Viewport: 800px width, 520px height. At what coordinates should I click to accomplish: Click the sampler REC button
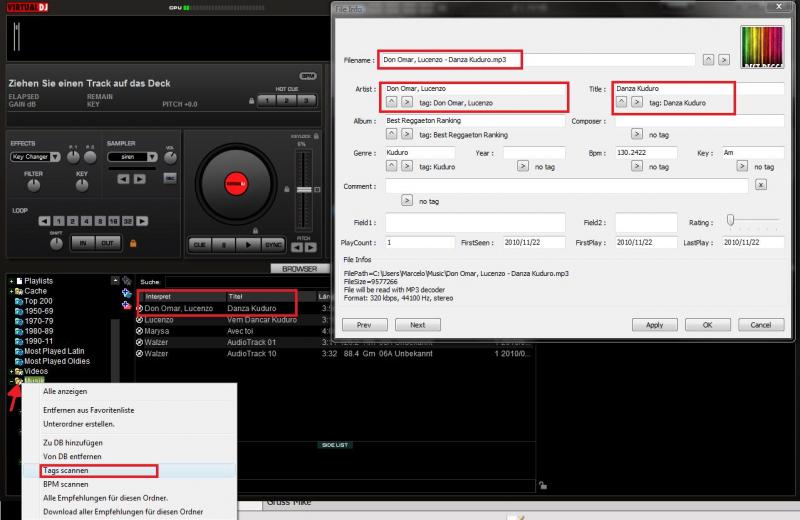[169, 178]
